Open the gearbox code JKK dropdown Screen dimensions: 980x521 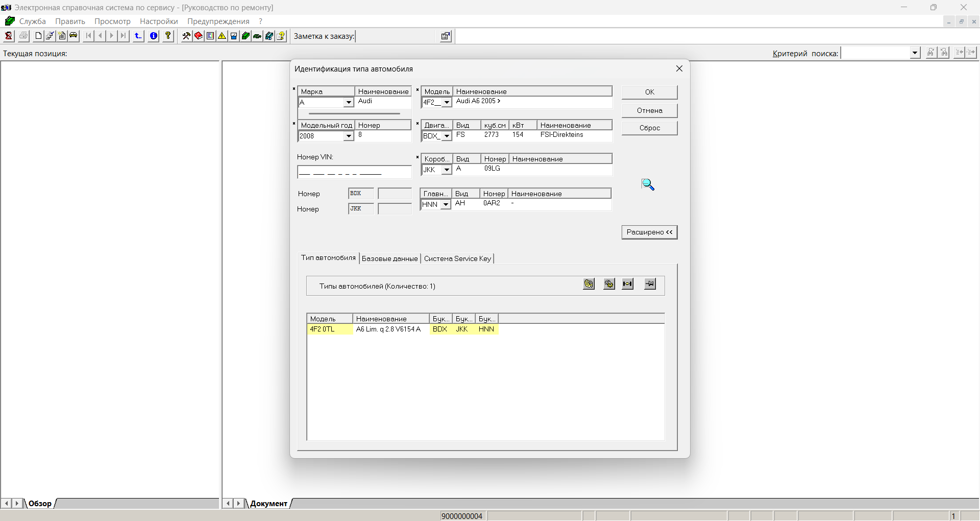pos(447,170)
